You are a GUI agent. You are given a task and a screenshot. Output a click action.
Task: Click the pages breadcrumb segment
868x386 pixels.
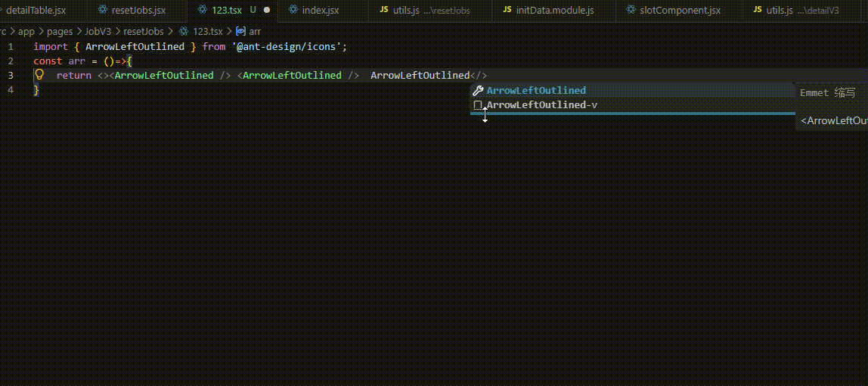60,32
